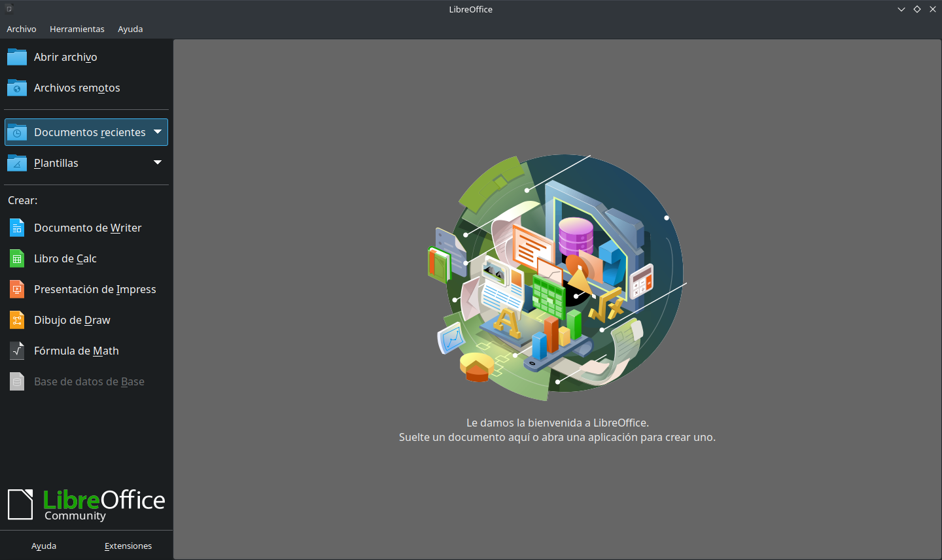Screen dimensions: 942x560
Task: Click the welcome text 'Le damos la bienvenida a LibreOffice.'
Action: tap(557, 423)
